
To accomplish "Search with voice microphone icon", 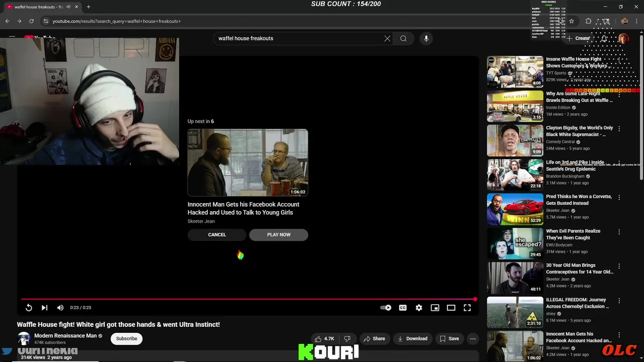I will 426,38.
